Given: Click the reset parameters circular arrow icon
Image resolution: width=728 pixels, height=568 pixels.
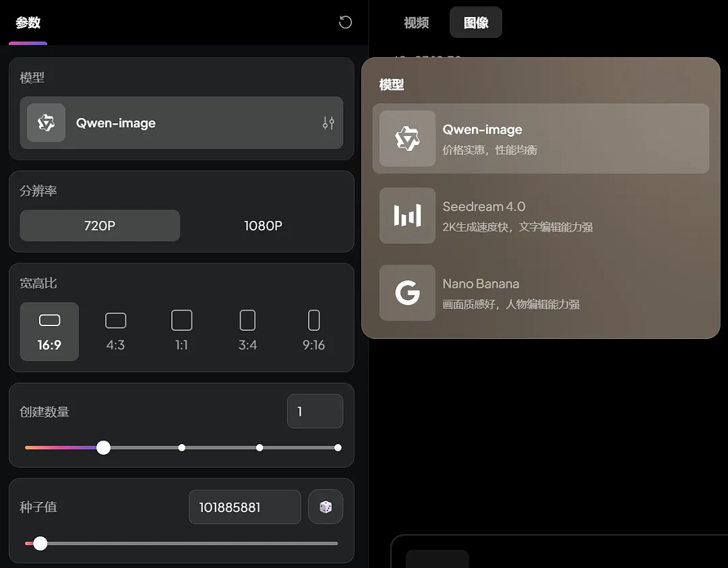Looking at the screenshot, I should pos(345,22).
